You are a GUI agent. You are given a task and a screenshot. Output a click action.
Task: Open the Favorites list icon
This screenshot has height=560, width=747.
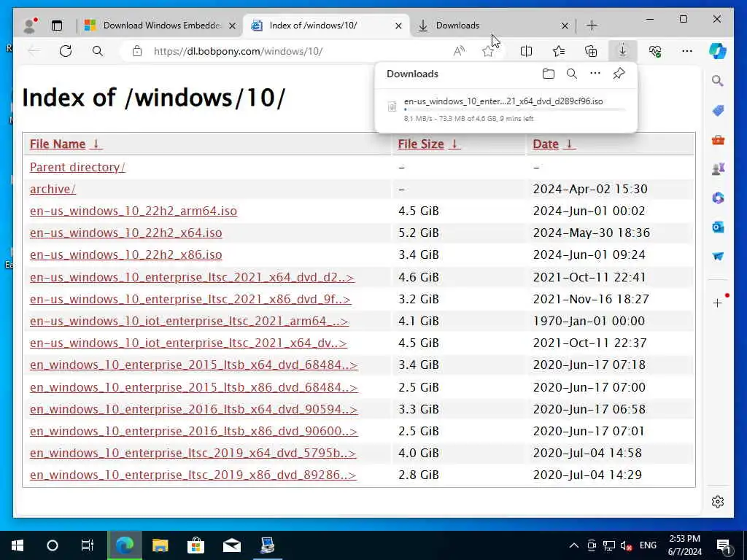tap(559, 51)
